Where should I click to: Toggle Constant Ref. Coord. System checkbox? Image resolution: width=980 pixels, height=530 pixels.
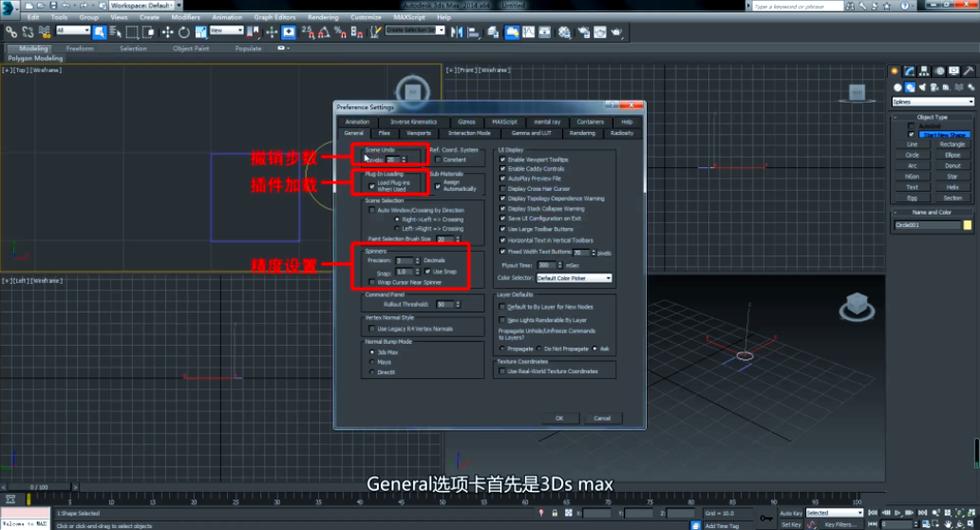click(x=438, y=160)
